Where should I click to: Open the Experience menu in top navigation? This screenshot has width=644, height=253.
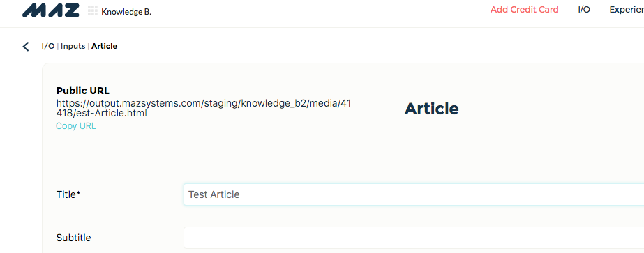[x=627, y=10]
